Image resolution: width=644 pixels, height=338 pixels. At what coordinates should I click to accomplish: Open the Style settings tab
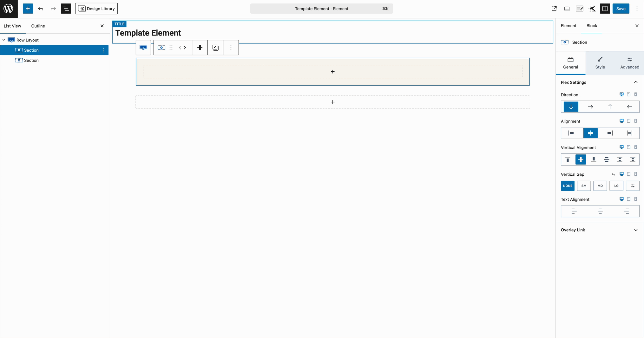point(600,63)
